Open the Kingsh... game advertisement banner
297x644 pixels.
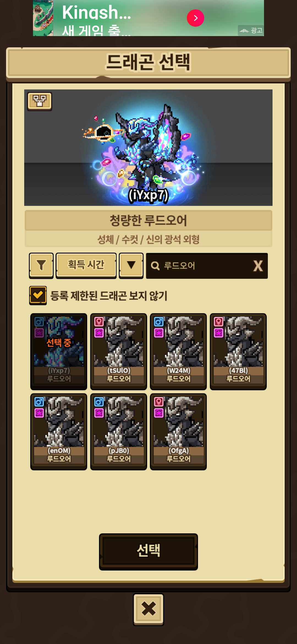click(x=148, y=18)
